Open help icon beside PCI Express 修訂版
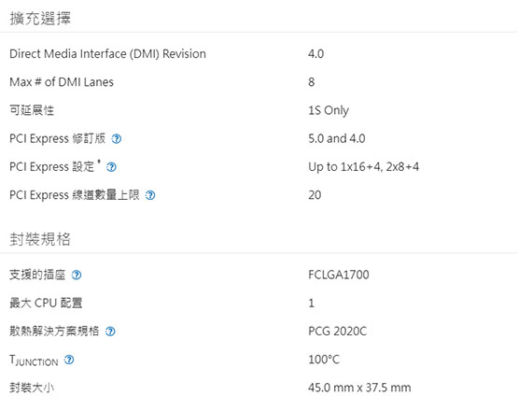Image resolution: width=532 pixels, height=410 pixels. point(117,139)
